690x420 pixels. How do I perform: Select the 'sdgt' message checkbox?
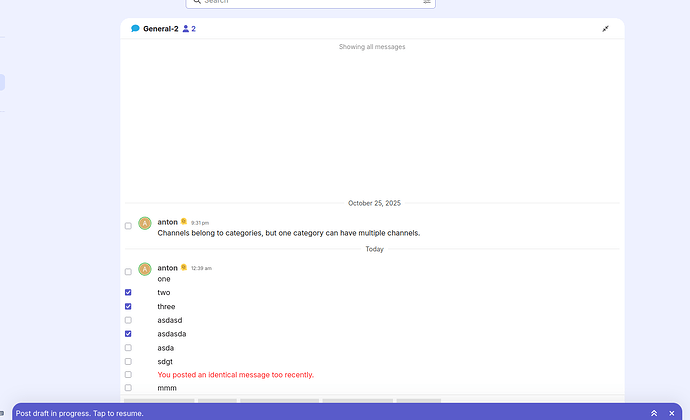click(x=128, y=361)
